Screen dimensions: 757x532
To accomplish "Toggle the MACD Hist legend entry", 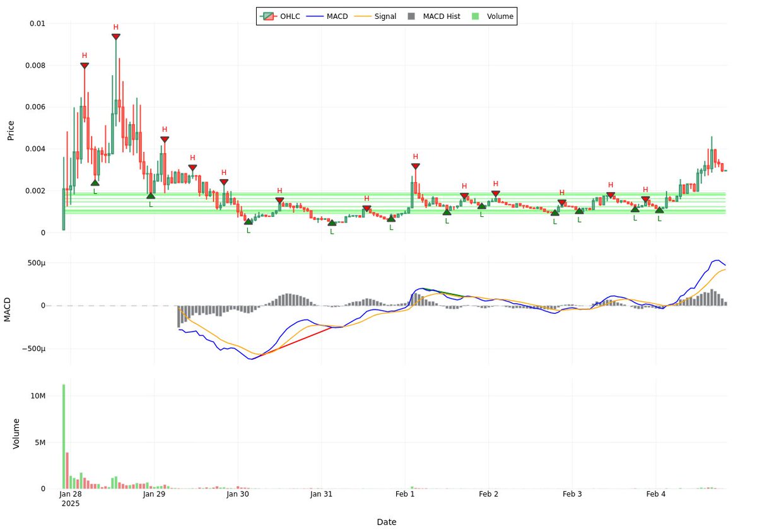I will click(434, 16).
